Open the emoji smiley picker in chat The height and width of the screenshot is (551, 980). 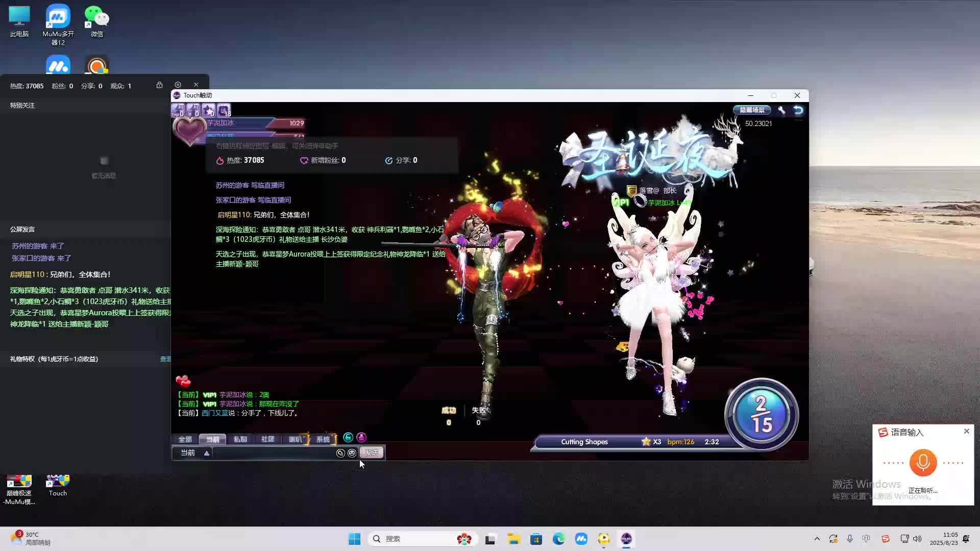(x=352, y=453)
